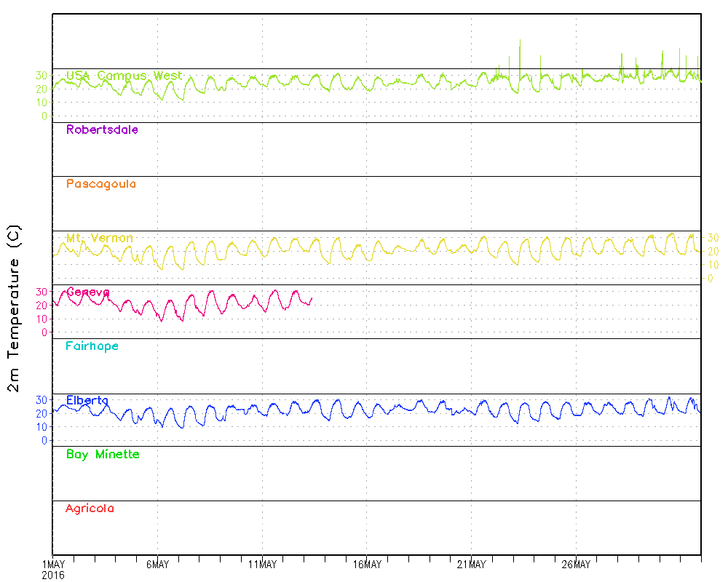Select the 26MAY tick label
Viewport: 728px width, 582px height.
[576, 565]
